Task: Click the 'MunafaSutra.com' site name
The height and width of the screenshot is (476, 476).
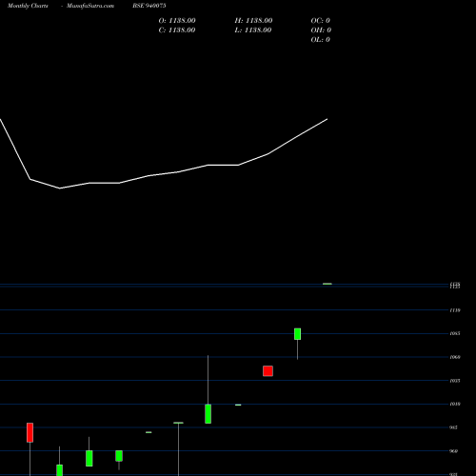Action: [x=90, y=6]
